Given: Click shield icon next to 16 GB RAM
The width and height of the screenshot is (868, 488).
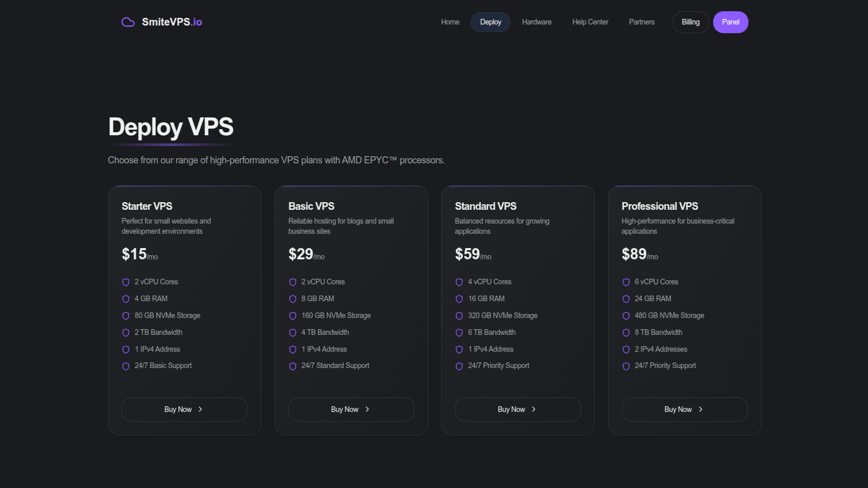Looking at the screenshot, I should [x=459, y=299].
